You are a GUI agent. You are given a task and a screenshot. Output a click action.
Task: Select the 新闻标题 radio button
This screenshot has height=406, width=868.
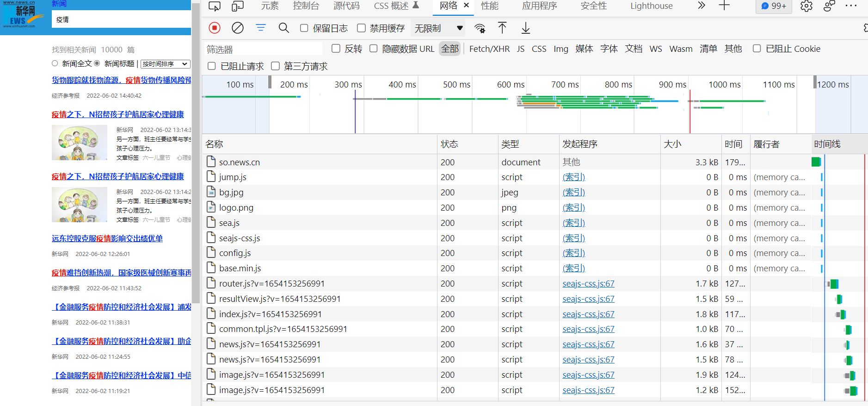[97, 63]
